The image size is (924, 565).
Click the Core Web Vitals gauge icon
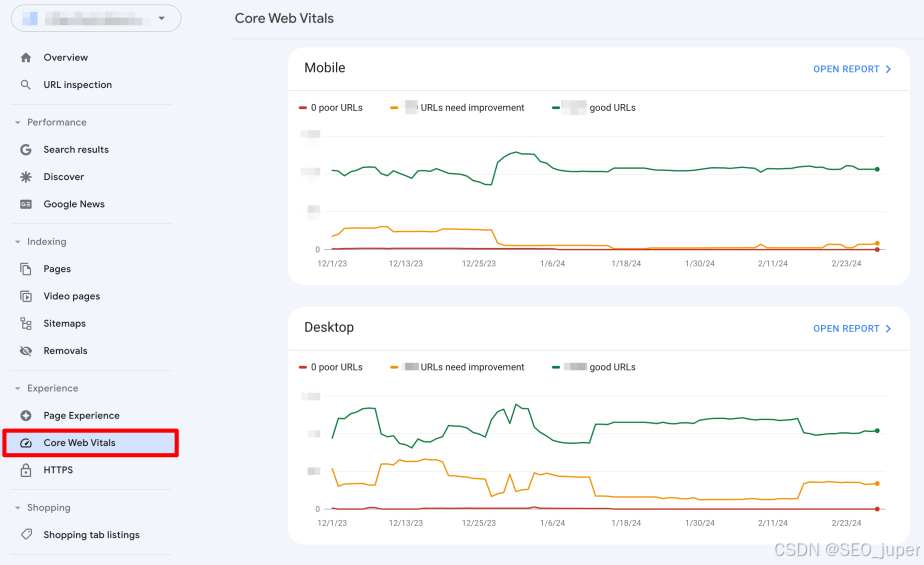25,443
